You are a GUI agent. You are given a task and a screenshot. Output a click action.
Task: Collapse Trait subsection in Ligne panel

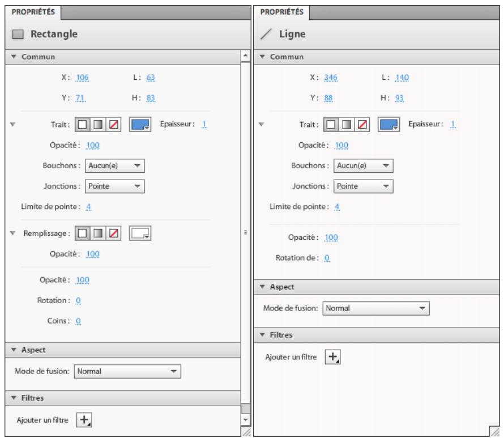pos(261,125)
